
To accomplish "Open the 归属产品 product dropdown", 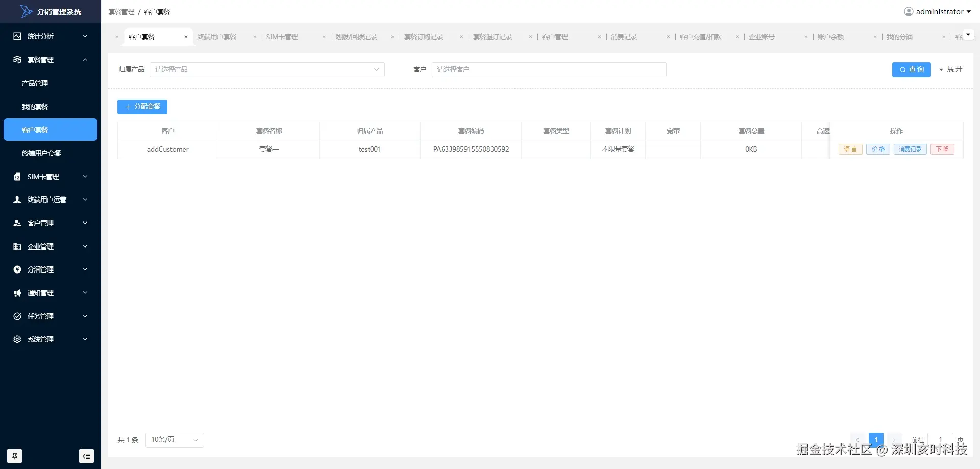I will pos(267,69).
